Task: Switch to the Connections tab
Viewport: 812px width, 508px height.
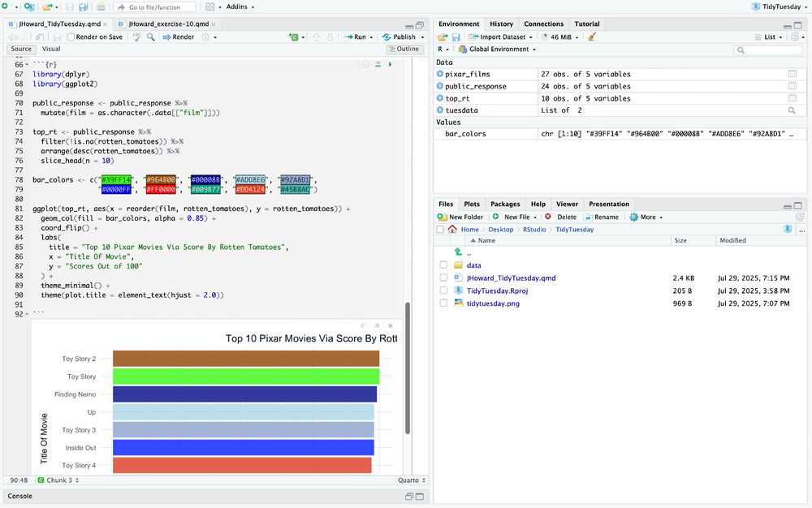Action: coord(543,24)
